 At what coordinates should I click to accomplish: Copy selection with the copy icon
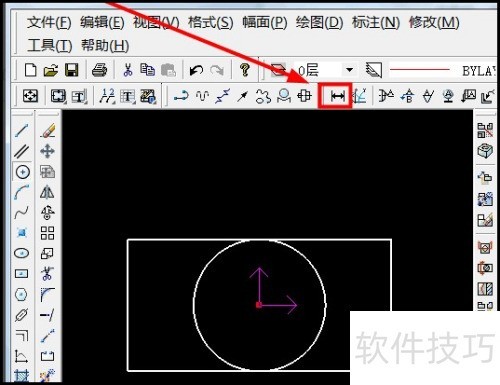tap(147, 70)
